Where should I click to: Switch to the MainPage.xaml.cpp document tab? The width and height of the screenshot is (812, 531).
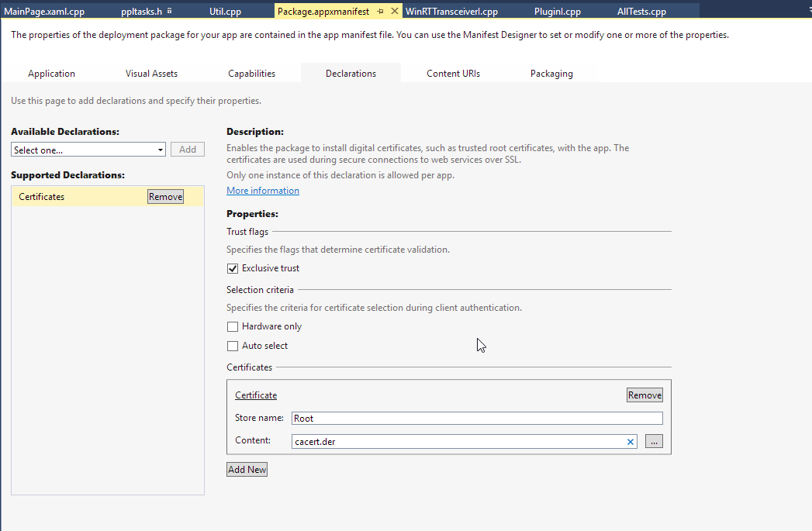44,12
